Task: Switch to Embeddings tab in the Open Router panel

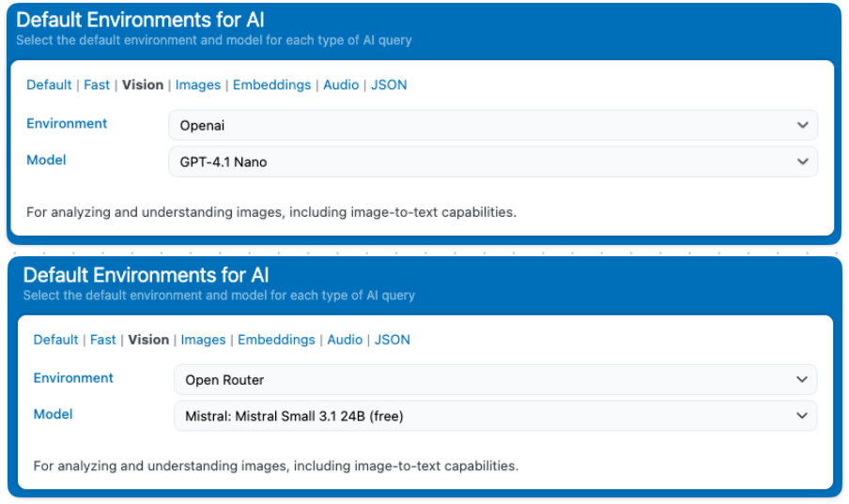Action: click(276, 340)
